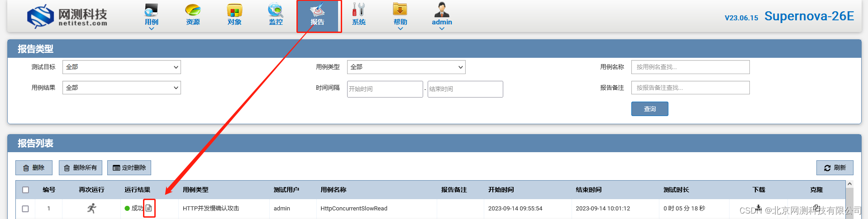Click the 删除 delete button

pyautogui.click(x=34, y=168)
